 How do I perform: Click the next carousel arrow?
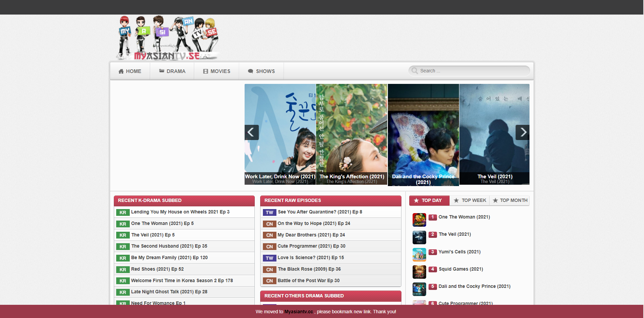click(523, 132)
